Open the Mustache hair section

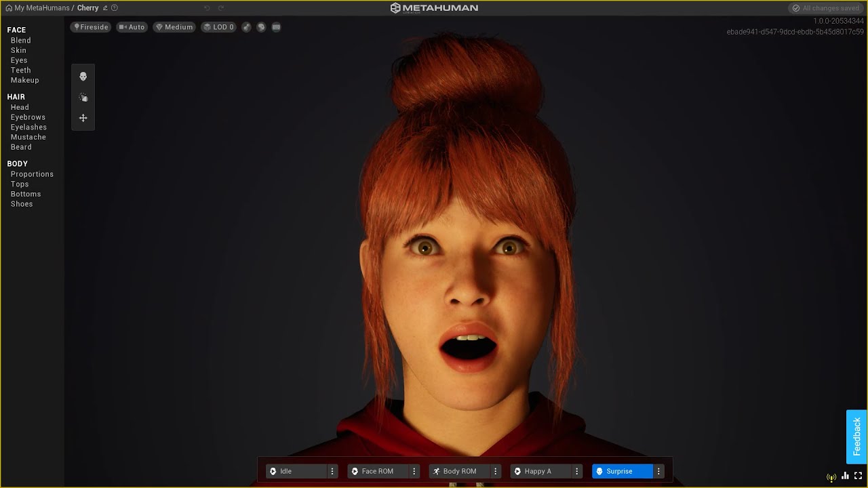click(x=28, y=137)
